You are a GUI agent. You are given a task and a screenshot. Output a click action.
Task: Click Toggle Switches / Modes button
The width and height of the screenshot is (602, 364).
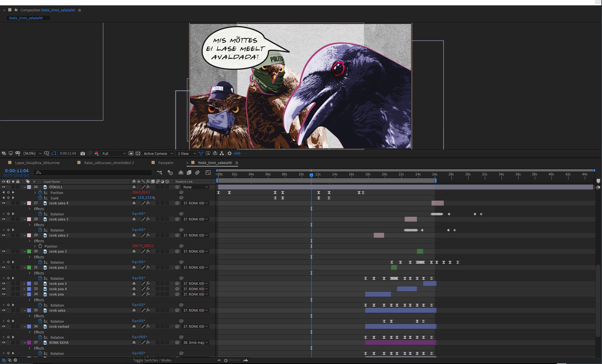coord(152,360)
